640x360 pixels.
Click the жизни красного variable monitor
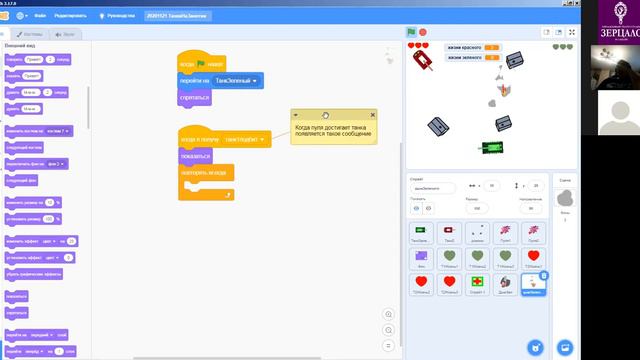point(473,48)
